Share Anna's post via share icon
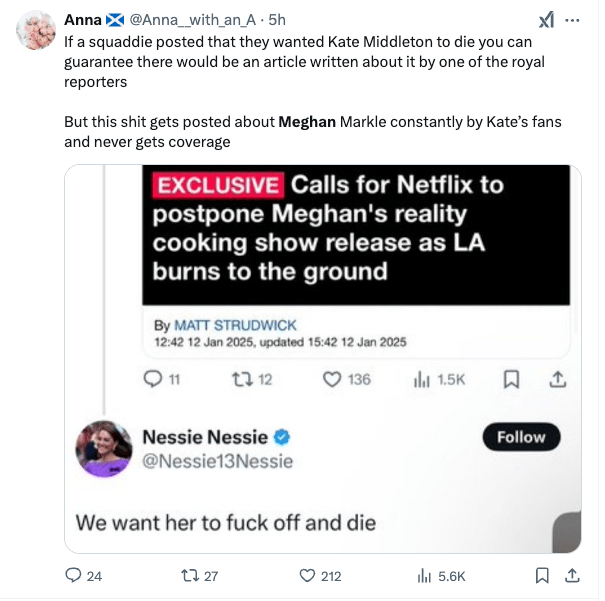This screenshot has width=605, height=601. tap(572, 576)
